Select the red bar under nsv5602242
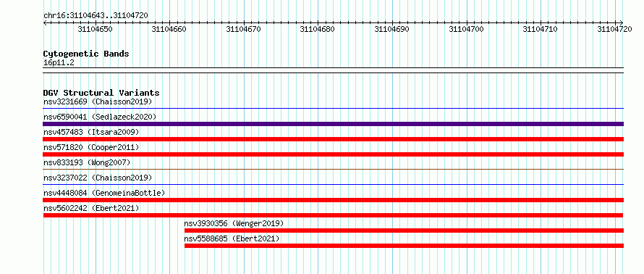The image size is (644, 274). tap(333, 215)
